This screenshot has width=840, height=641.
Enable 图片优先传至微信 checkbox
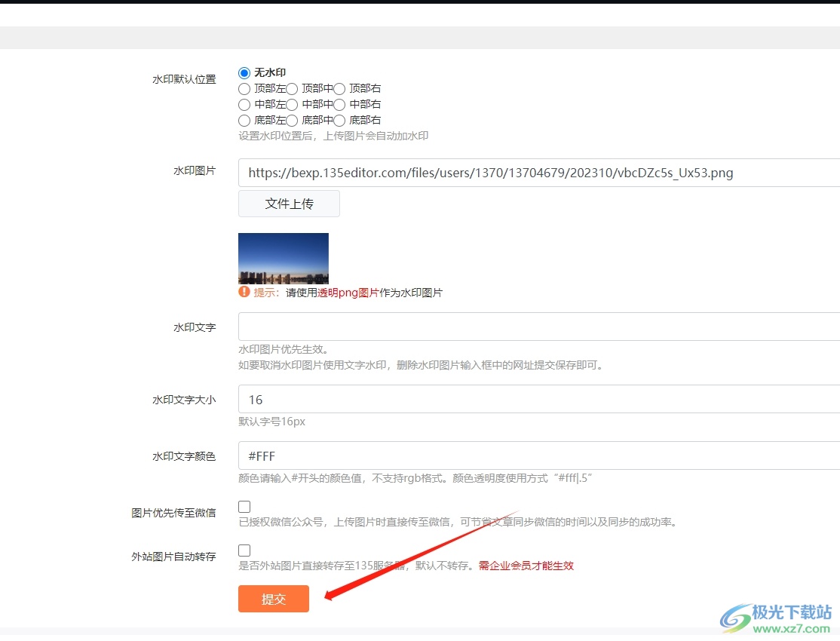coord(244,507)
